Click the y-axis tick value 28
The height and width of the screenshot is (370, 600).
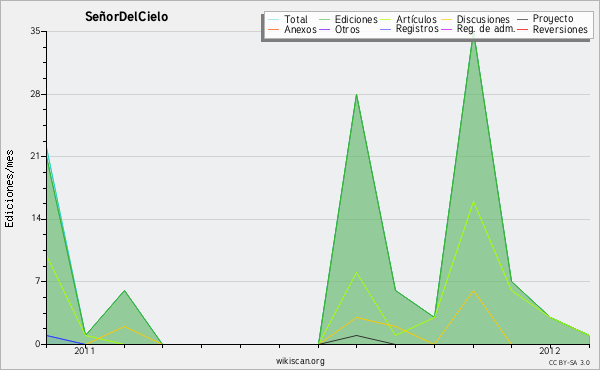point(35,94)
